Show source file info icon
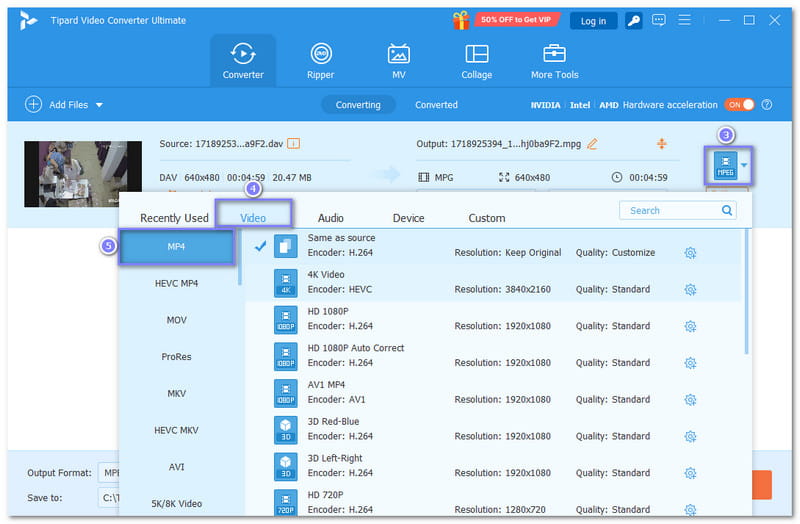Viewport: 800px width, 524px height. point(293,144)
